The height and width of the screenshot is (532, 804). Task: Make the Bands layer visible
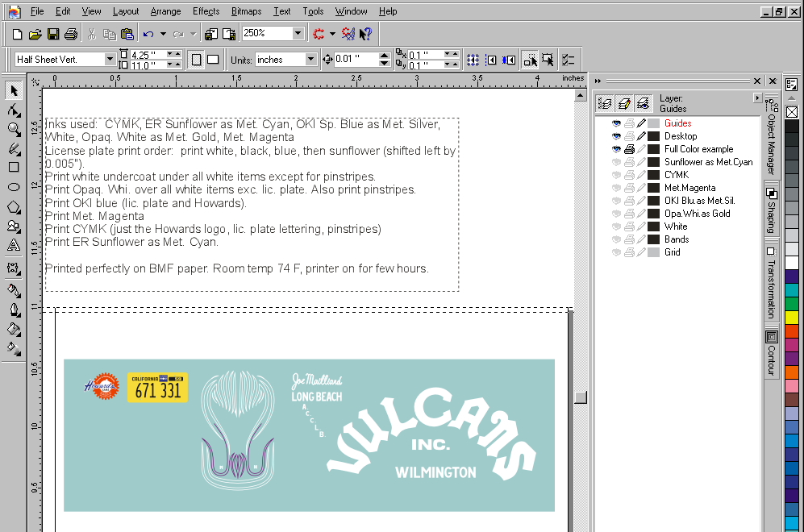tap(616, 239)
